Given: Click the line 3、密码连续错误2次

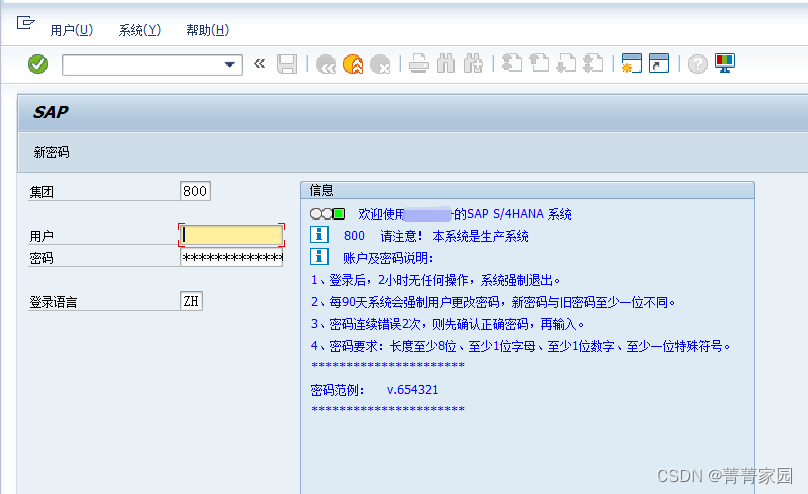Looking at the screenshot, I should point(448,324).
